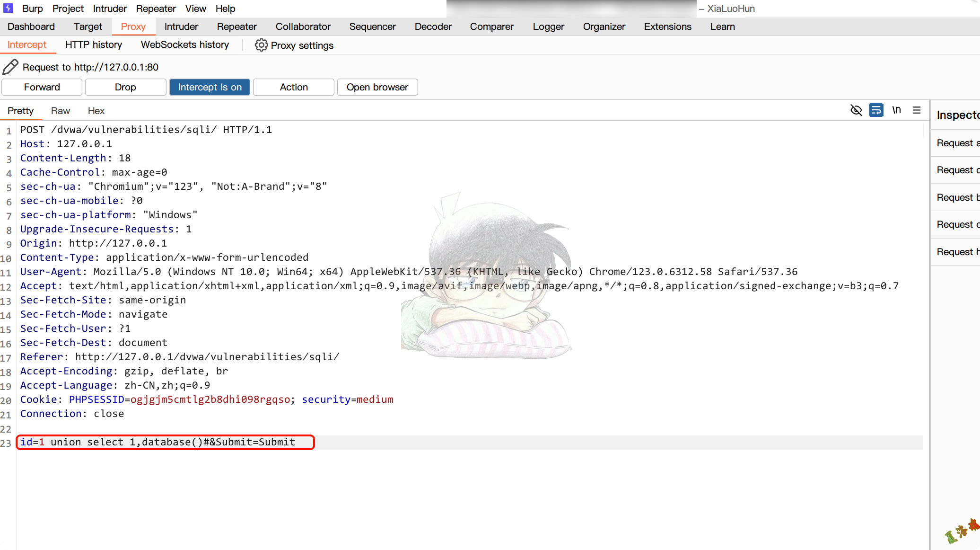The width and height of the screenshot is (980, 550).
Task: Click the Cookie header PHPSESSID value
Action: coord(210,399)
